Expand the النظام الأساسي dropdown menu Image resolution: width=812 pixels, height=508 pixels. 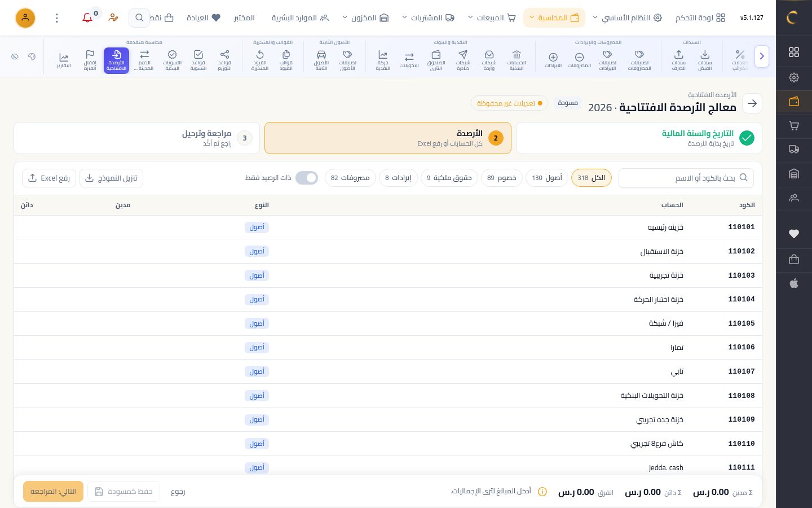tap(626, 18)
